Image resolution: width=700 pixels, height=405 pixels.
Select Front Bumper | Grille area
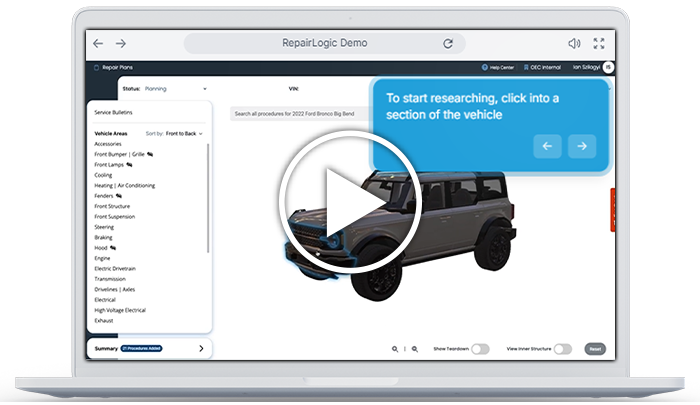coord(119,154)
